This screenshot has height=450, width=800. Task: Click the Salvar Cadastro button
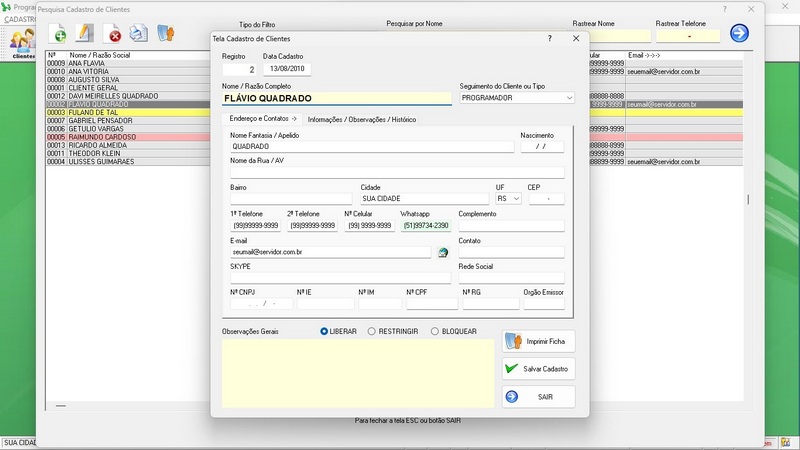click(538, 369)
